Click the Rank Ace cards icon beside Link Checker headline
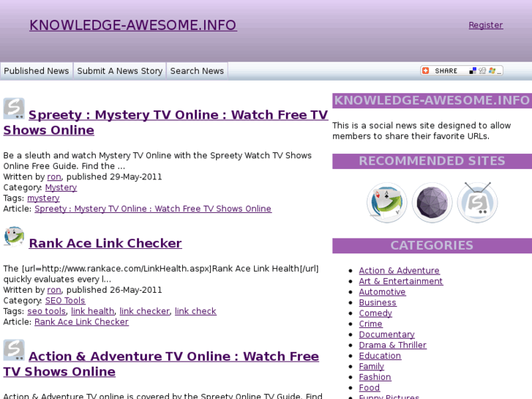This screenshot has height=399, width=532. 14,236
